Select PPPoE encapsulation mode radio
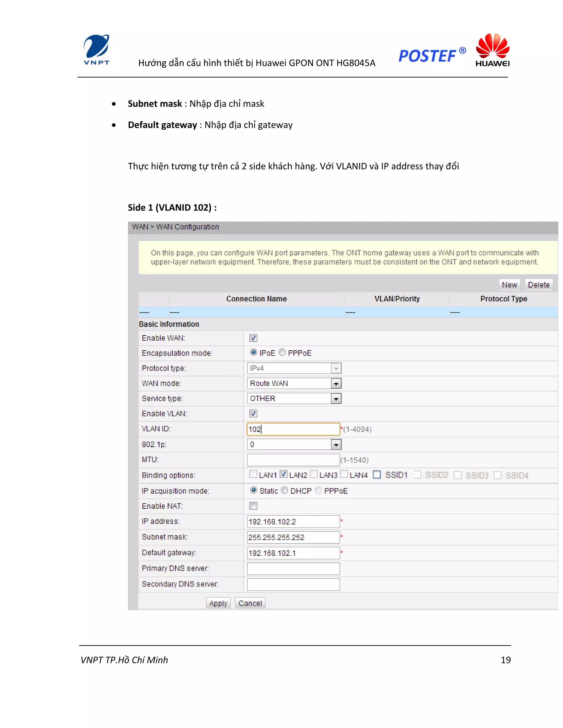563x728 pixels. tap(282, 353)
